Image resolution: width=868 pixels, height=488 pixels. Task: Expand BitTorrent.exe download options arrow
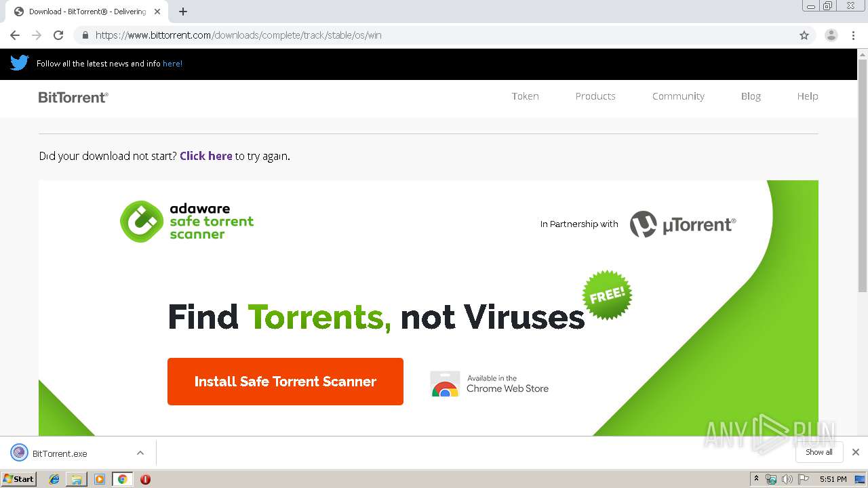[140, 453]
